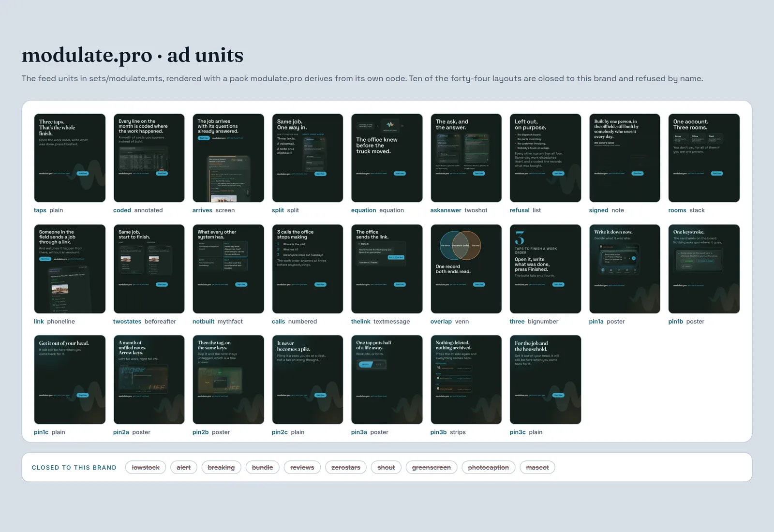Open the 'Nothing deleted, nothing archived' thumbnail
Image resolution: width=774 pixels, height=532 pixels.
click(x=466, y=380)
